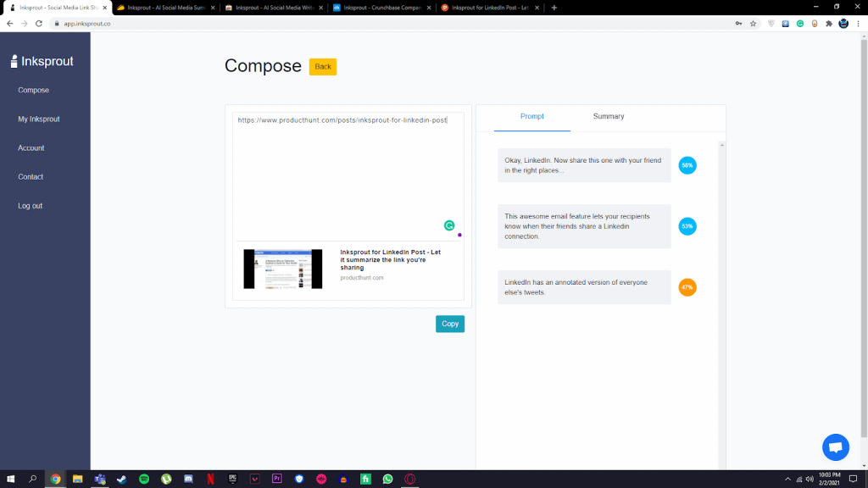
Task: Select the prompt 'LinkedIn has an annotated version'
Action: coord(584,287)
